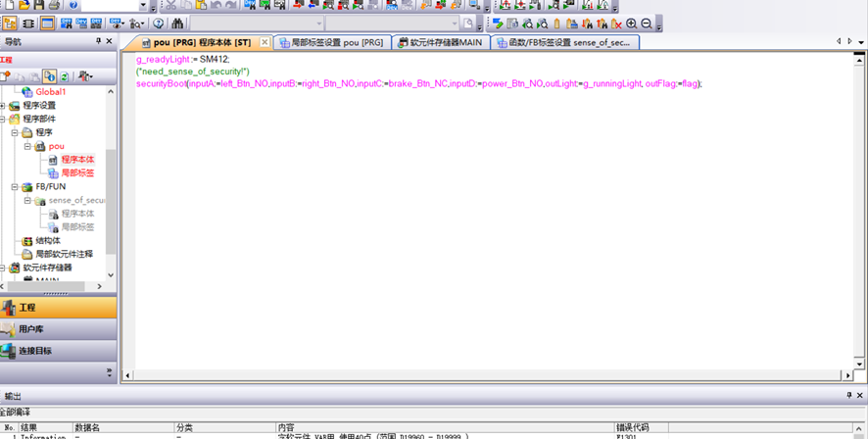Select the 结构体 tree item
This screenshot has height=439, width=868.
[x=48, y=240]
